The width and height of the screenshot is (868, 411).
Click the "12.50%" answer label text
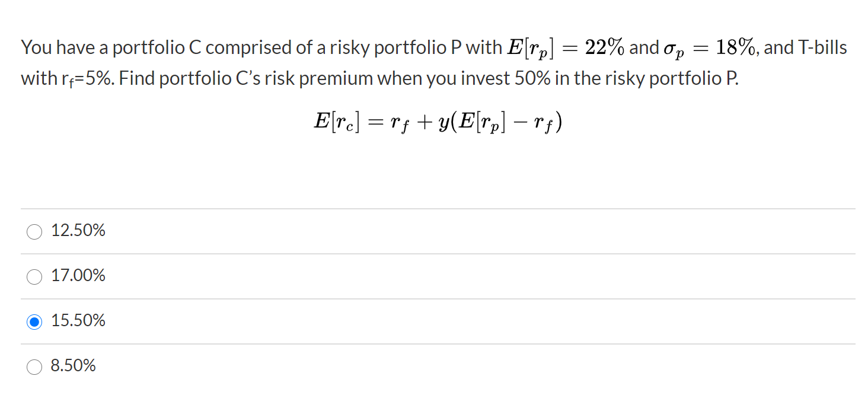tap(78, 231)
